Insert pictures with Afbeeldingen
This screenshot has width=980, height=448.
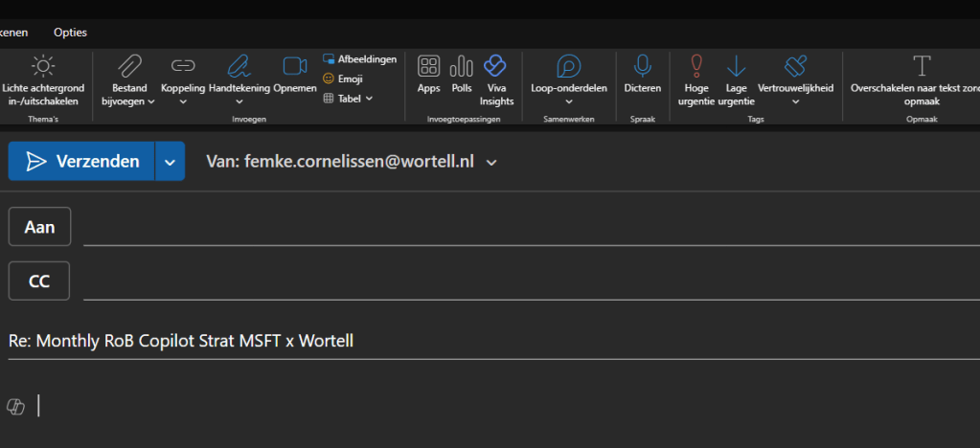[359, 59]
